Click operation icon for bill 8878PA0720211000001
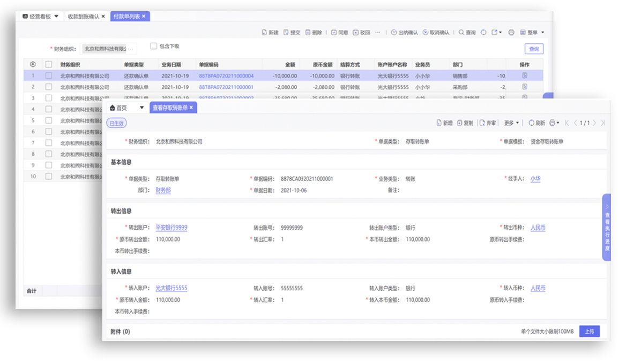 click(x=525, y=87)
